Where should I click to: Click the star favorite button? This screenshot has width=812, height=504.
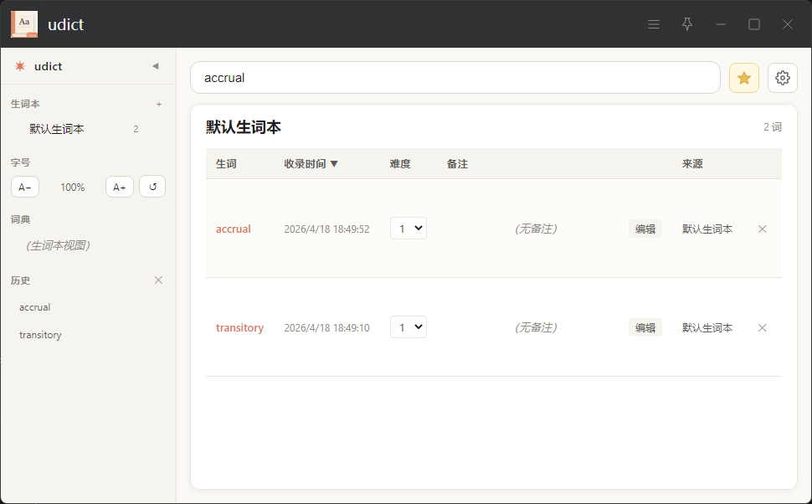(x=743, y=78)
